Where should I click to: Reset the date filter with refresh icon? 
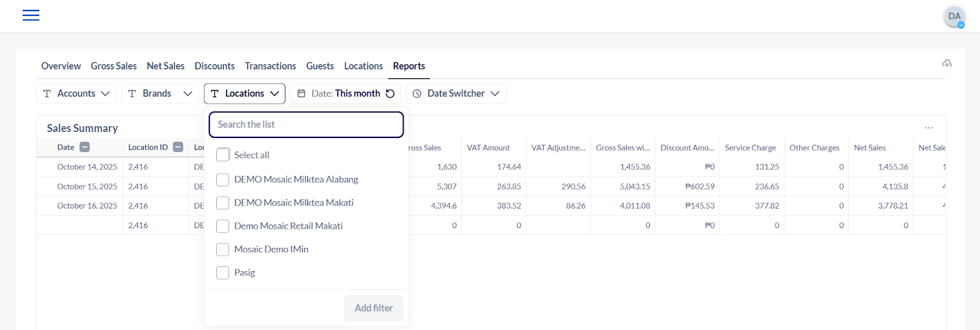(x=390, y=93)
